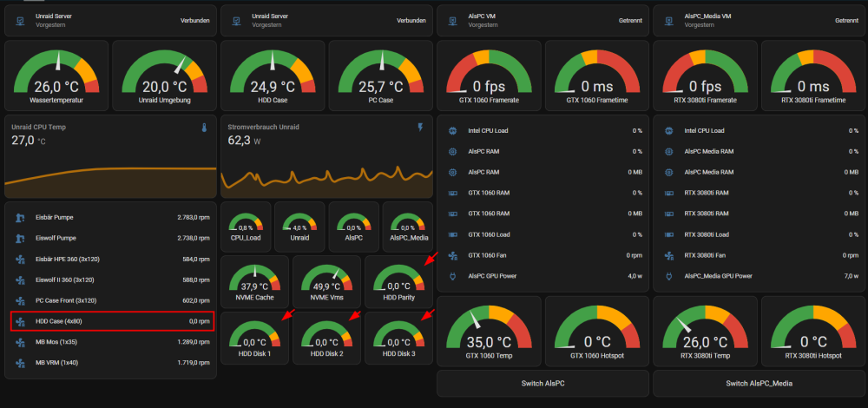
Task: Open the PC Case Front fan icon
Action: pos(21,301)
